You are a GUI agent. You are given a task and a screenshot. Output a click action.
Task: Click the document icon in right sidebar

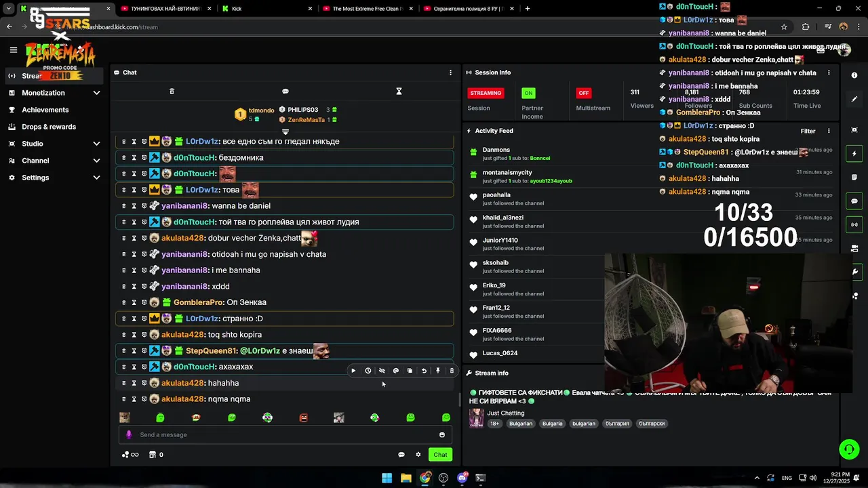point(854,178)
